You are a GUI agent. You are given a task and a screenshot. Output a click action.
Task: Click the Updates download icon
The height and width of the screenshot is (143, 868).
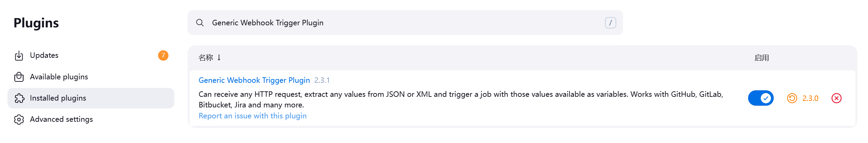19,55
